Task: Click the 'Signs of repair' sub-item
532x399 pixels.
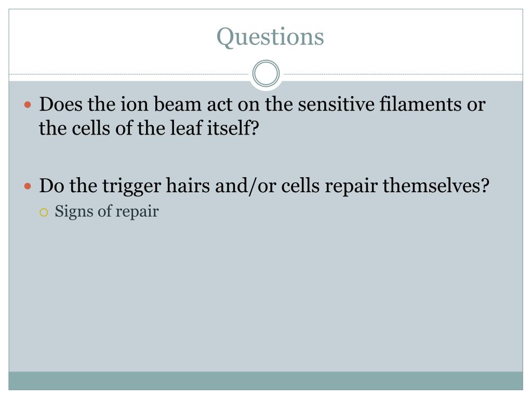Action: [107, 211]
